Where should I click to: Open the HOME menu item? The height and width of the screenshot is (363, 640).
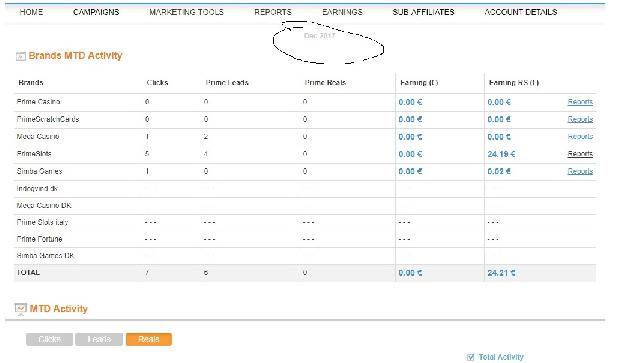click(x=31, y=12)
